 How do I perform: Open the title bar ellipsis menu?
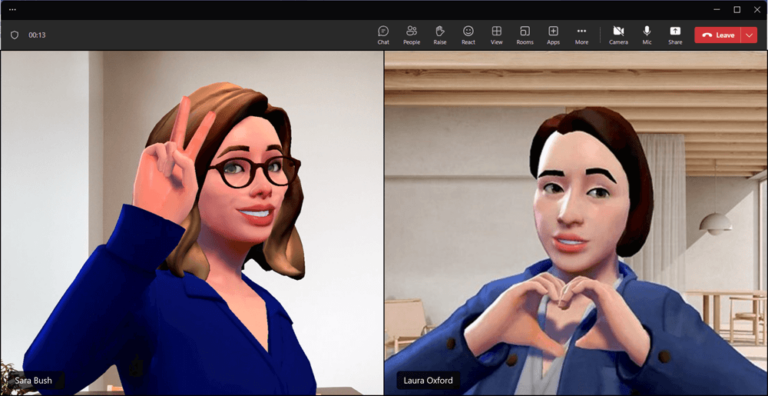12,9
